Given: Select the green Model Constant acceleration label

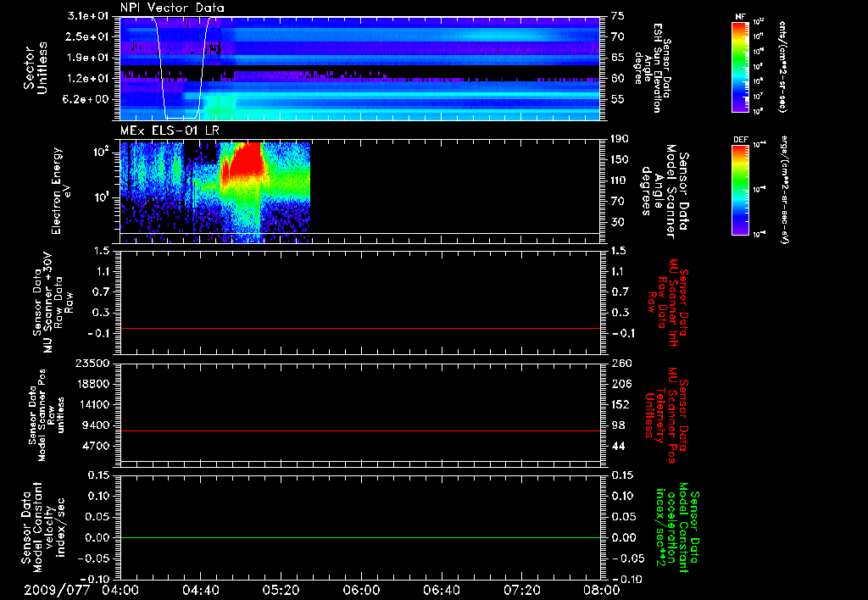Looking at the screenshot, I should [677, 528].
